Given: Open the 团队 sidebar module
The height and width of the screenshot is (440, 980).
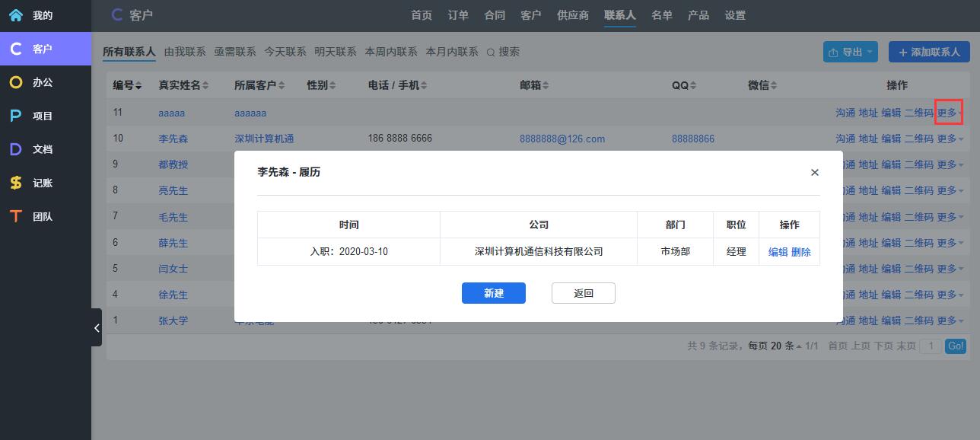Looking at the screenshot, I should (x=45, y=216).
